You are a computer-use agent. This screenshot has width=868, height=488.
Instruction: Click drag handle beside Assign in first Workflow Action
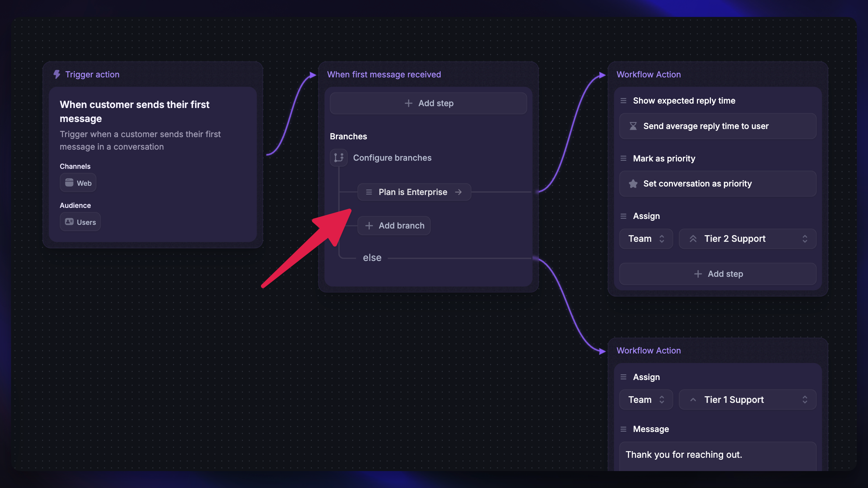(x=624, y=216)
